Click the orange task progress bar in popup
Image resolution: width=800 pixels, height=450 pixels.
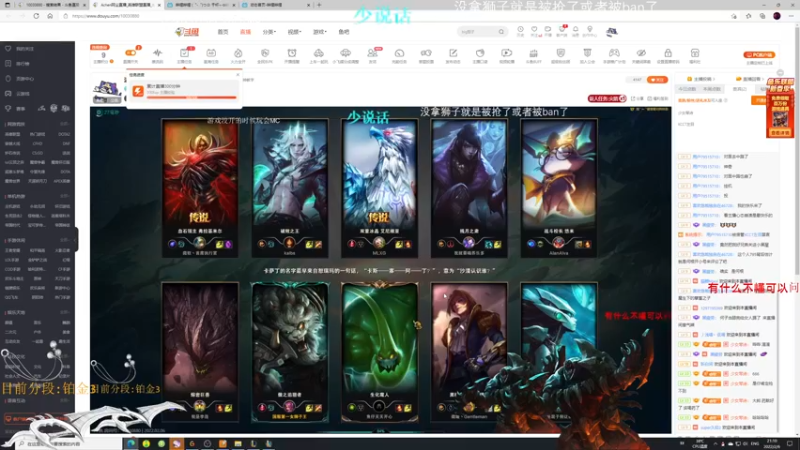click(x=191, y=97)
